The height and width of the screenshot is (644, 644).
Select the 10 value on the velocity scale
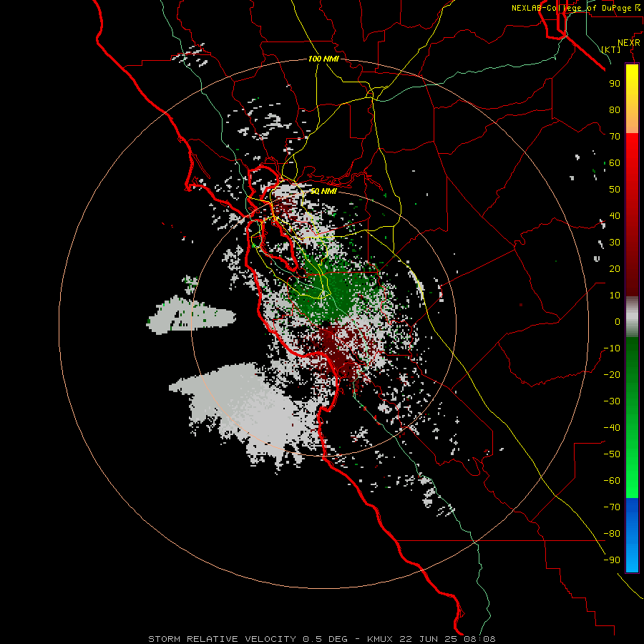click(x=615, y=296)
